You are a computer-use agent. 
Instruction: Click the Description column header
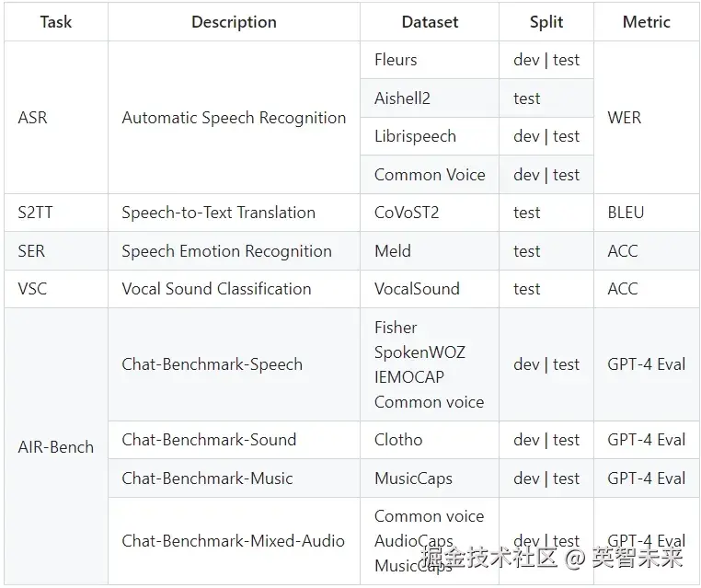point(234,22)
